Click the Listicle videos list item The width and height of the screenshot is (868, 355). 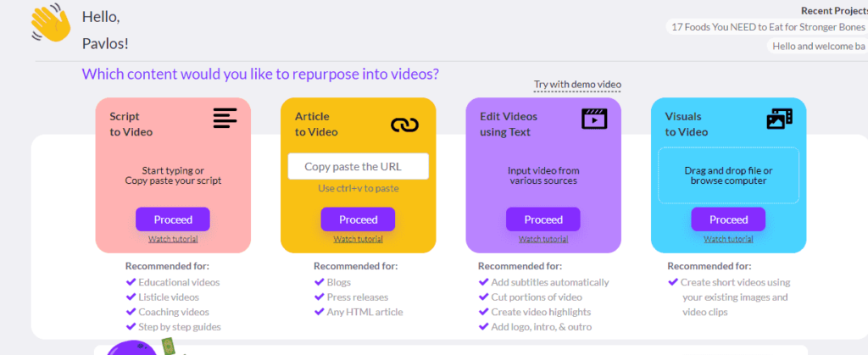[x=162, y=297]
